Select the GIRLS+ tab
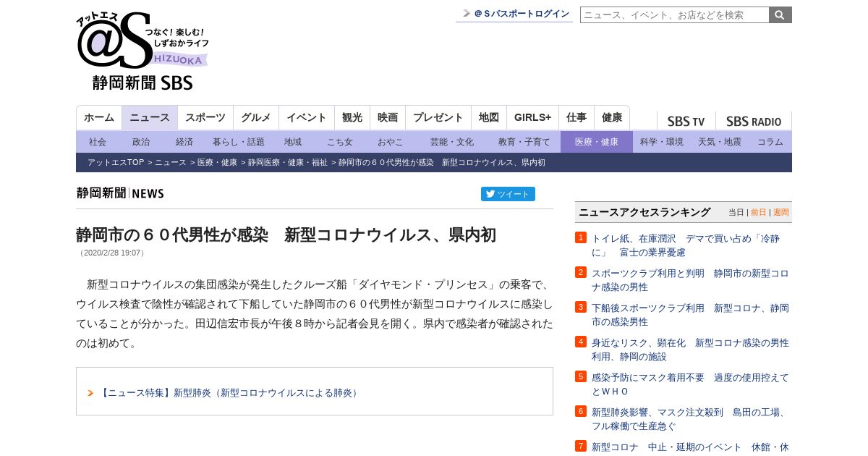 pyautogui.click(x=532, y=117)
